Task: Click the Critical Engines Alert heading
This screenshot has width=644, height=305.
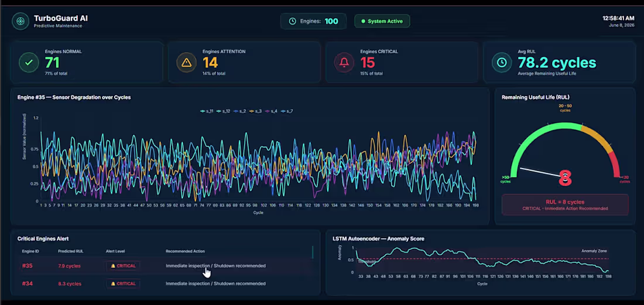Action: pyautogui.click(x=43, y=238)
